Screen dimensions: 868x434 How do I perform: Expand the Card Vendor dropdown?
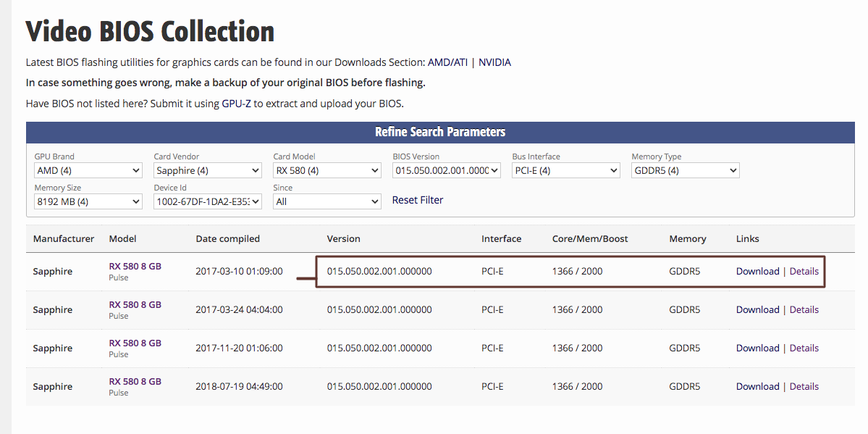(207, 170)
